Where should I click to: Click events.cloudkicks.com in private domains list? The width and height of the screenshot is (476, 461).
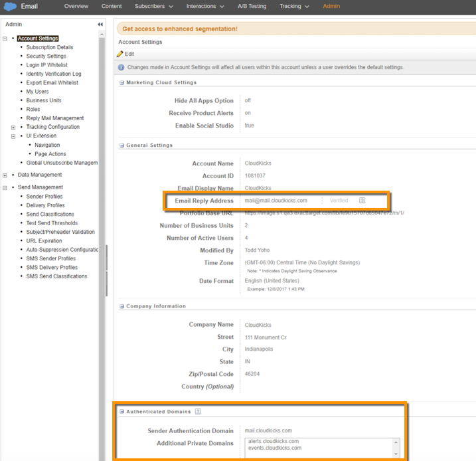(275, 448)
